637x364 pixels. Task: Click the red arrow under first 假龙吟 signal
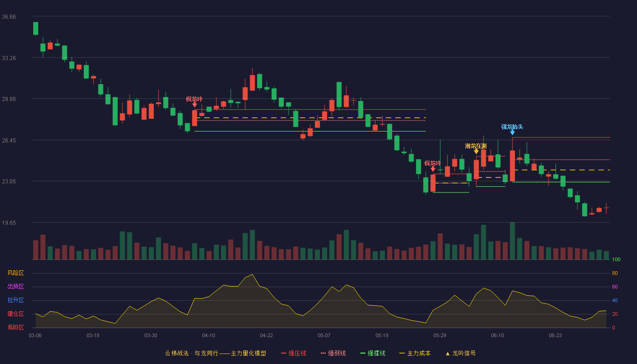pos(194,105)
